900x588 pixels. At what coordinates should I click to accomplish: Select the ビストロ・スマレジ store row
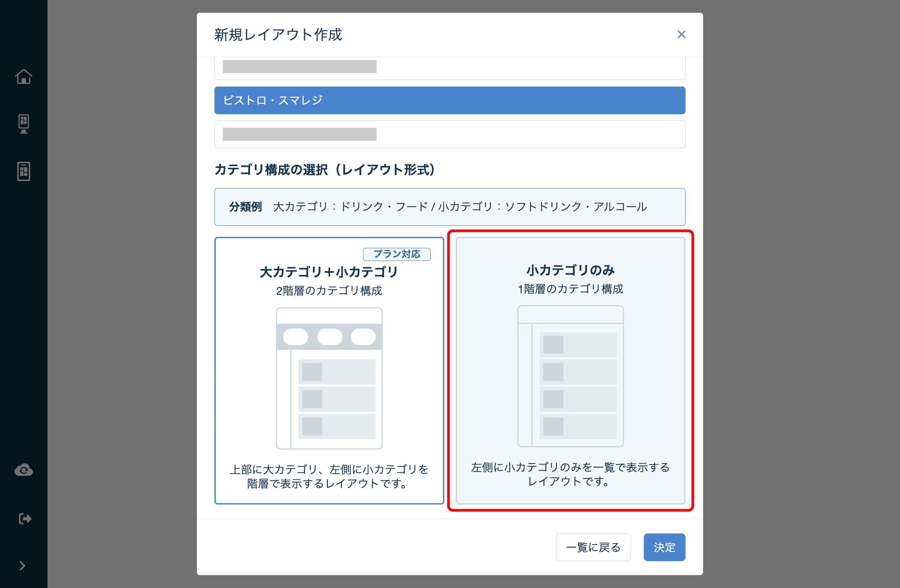click(x=450, y=100)
